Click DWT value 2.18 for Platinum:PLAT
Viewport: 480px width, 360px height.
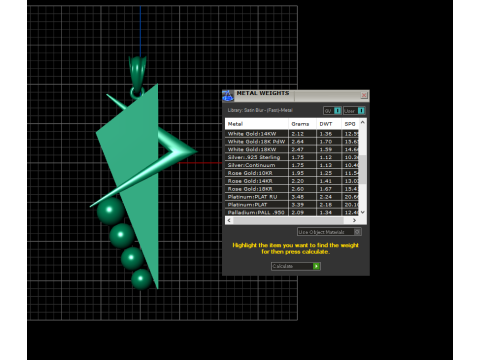326,205
